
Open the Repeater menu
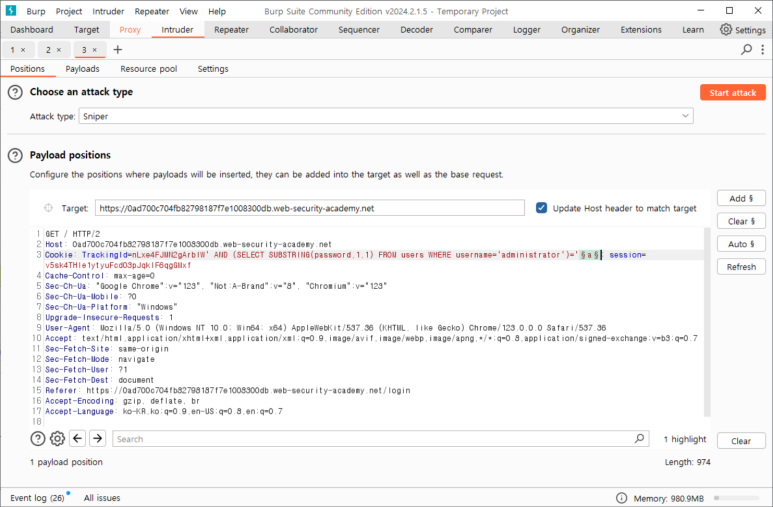[152, 11]
